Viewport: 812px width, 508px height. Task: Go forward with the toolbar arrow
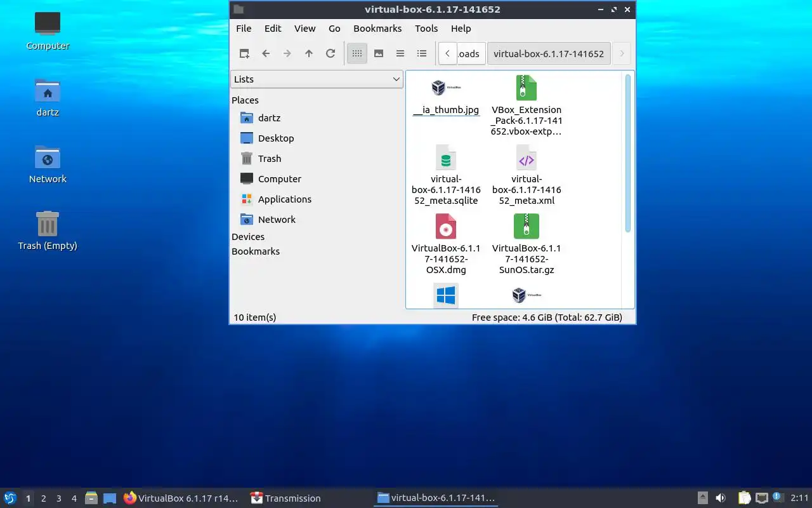pos(287,54)
